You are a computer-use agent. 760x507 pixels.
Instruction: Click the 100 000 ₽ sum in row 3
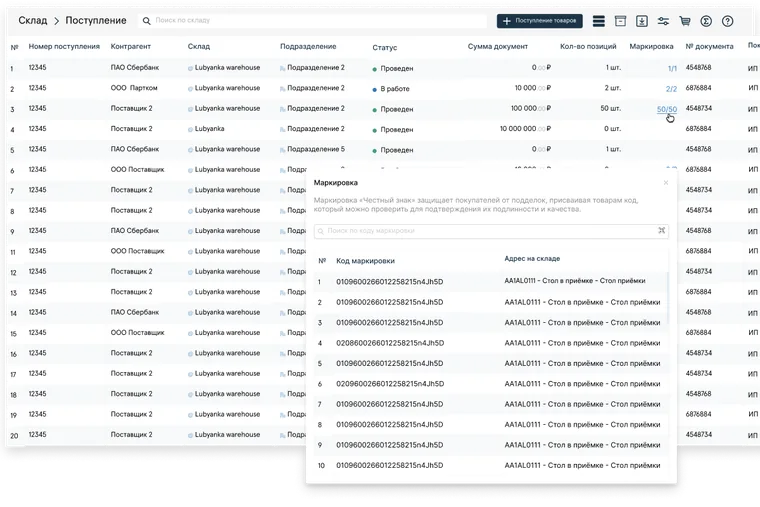click(531, 108)
